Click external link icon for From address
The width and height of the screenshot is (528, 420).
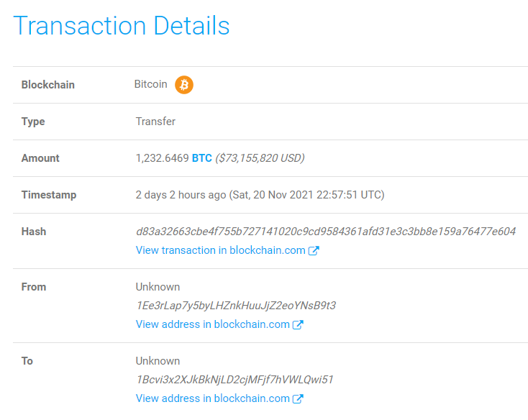click(298, 324)
